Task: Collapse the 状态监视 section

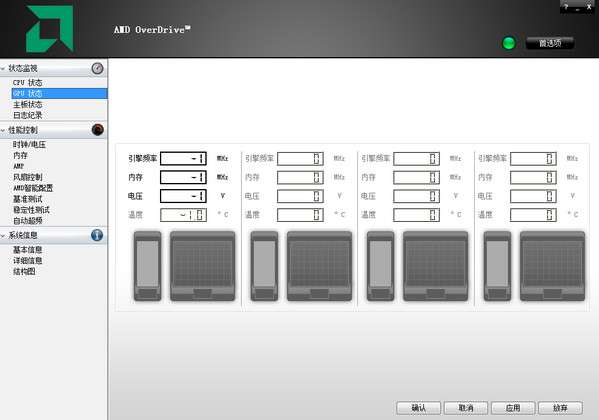Action: [x=3, y=69]
